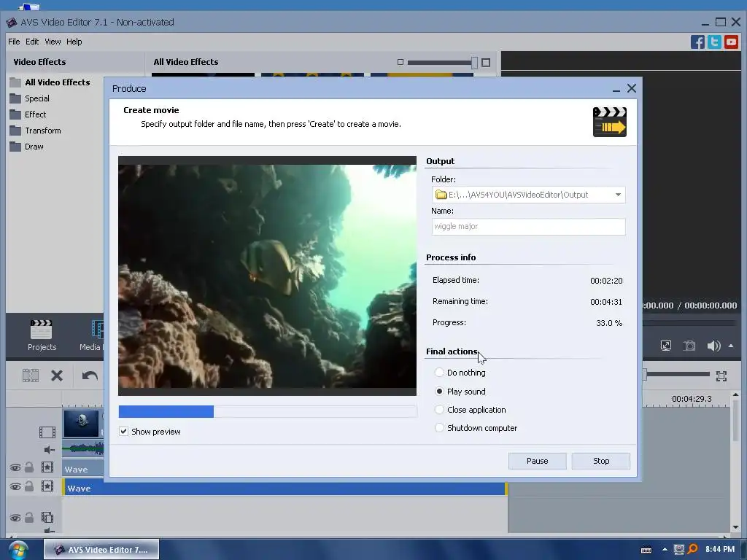Toggle visibility of video overlay track
747x560 pixels.
[x=15, y=518]
